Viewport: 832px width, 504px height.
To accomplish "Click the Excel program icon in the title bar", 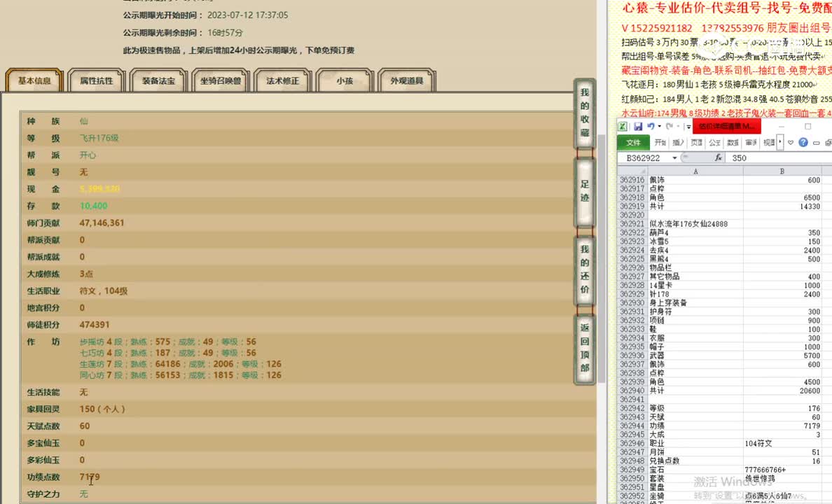I will click(x=623, y=126).
